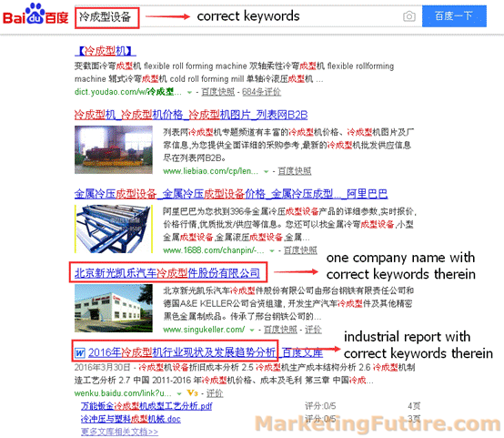The width and height of the screenshot is (504, 438).
Task: Click the dict.youdao.com green URL text
Action: 128,92
